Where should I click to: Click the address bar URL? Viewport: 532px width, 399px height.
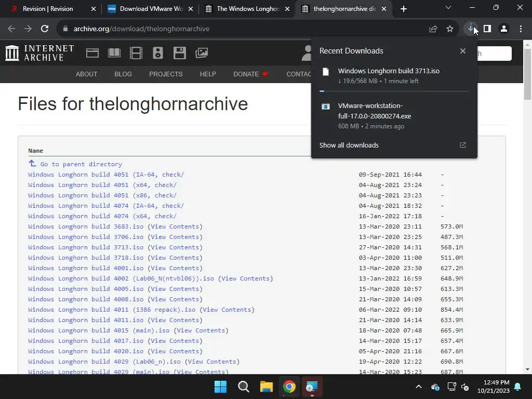[141, 29]
